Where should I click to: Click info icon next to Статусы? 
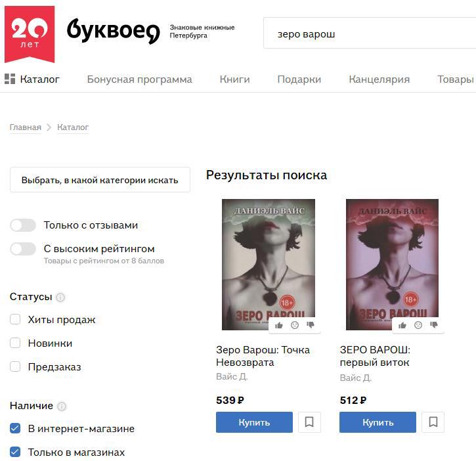(x=60, y=297)
